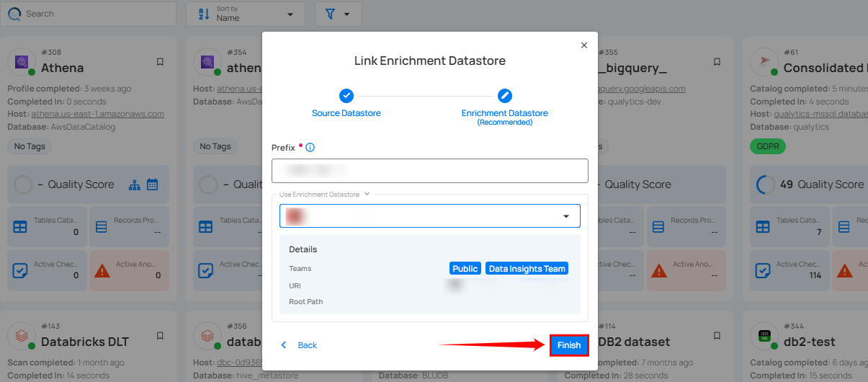The height and width of the screenshot is (382, 868).
Task: Go back using the Back link
Action: [x=300, y=345]
